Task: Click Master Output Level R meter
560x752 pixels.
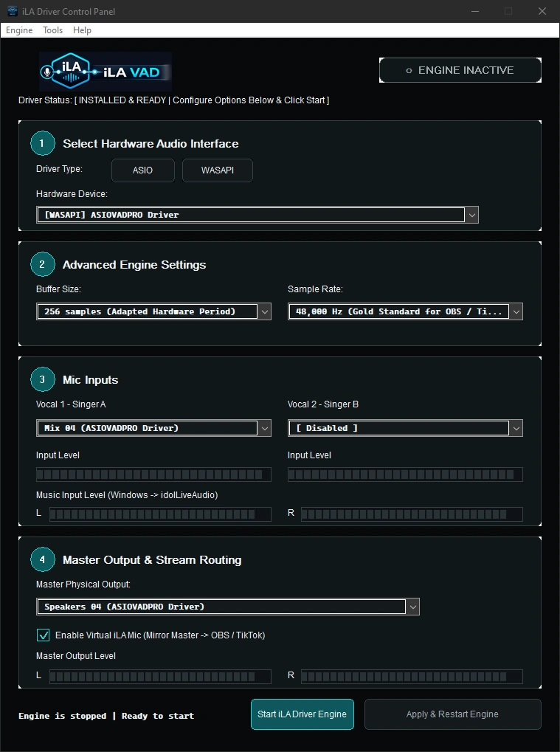Action: [412, 677]
